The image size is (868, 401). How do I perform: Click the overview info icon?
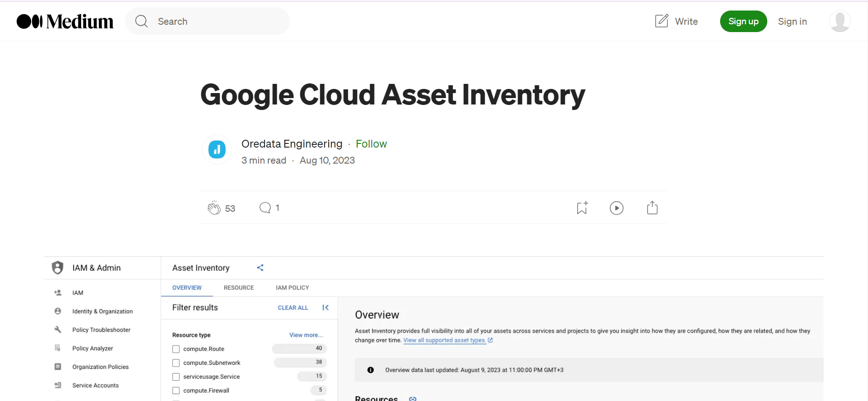tap(370, 370)
